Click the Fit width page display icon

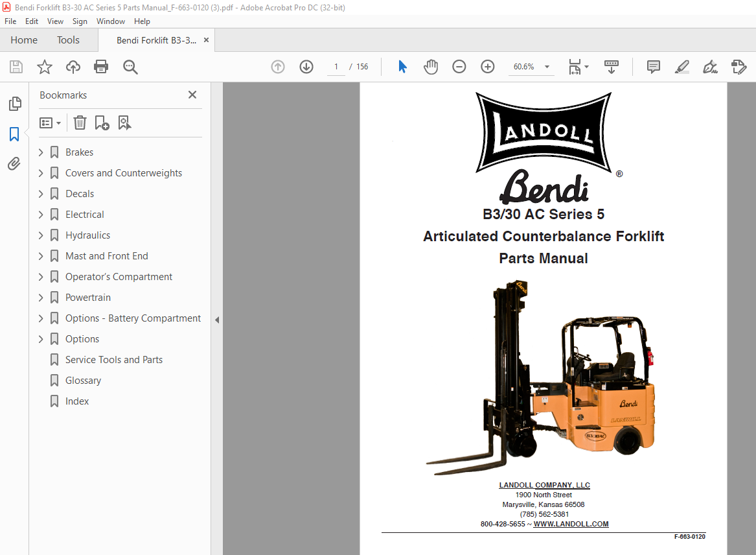(575, 67)
